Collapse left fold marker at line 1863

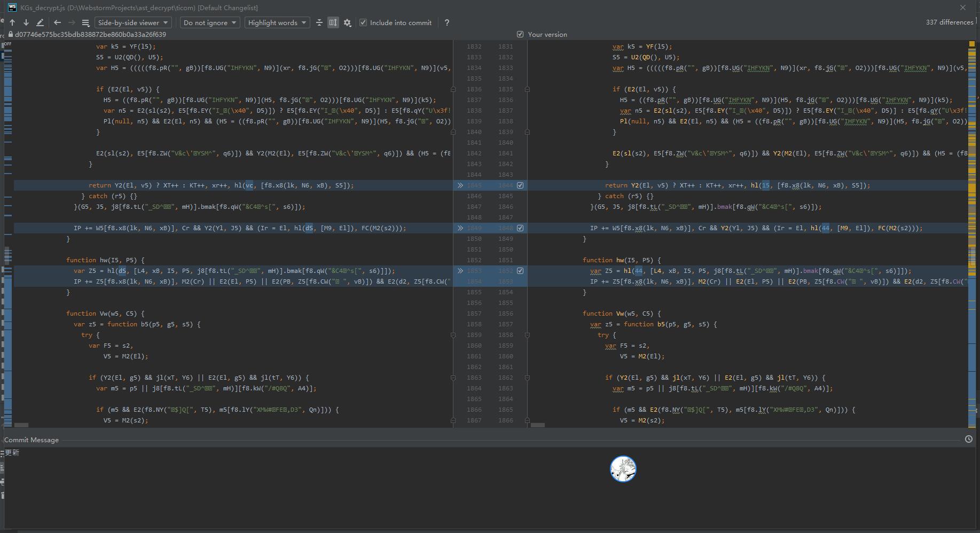[x=453, y=378]
